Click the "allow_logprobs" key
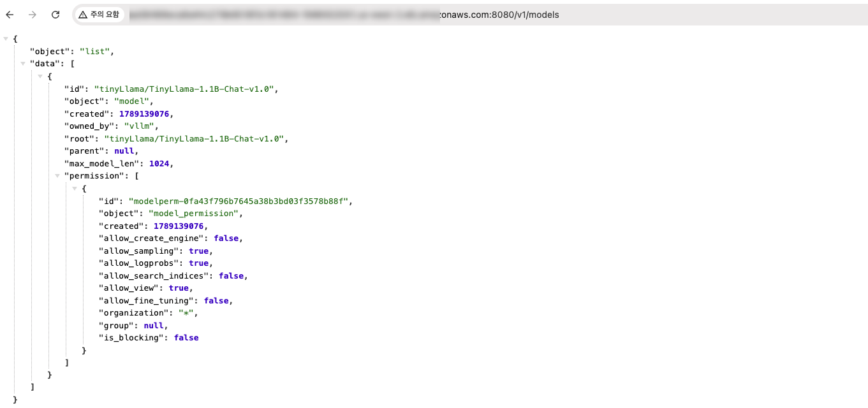868x408 pixels. 139,263
